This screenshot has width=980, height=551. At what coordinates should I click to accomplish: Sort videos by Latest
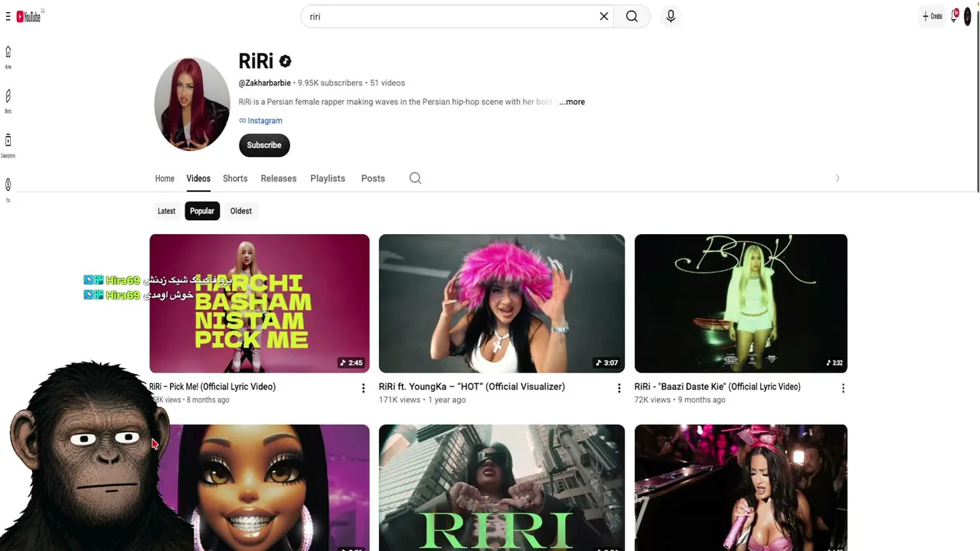click(x=166, y=211)
